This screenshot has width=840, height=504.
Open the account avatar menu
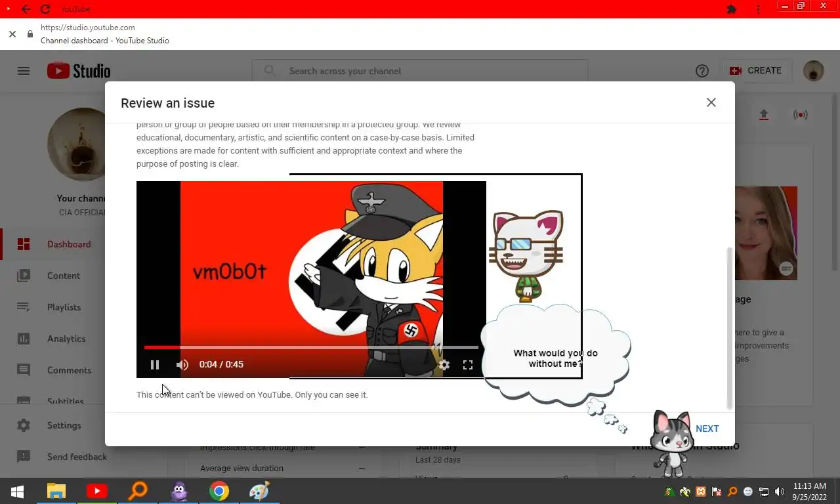[x=814, y=71]
